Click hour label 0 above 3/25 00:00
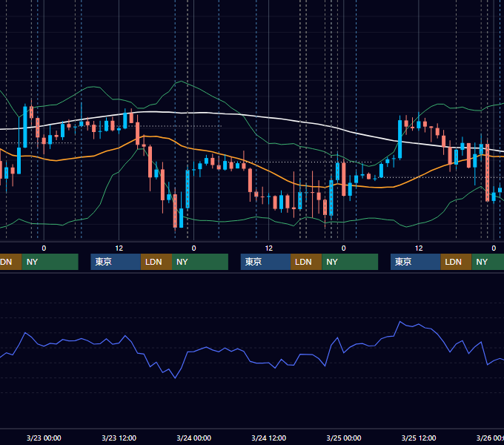This screenshot has width=504, height=445. pos(344,248)
